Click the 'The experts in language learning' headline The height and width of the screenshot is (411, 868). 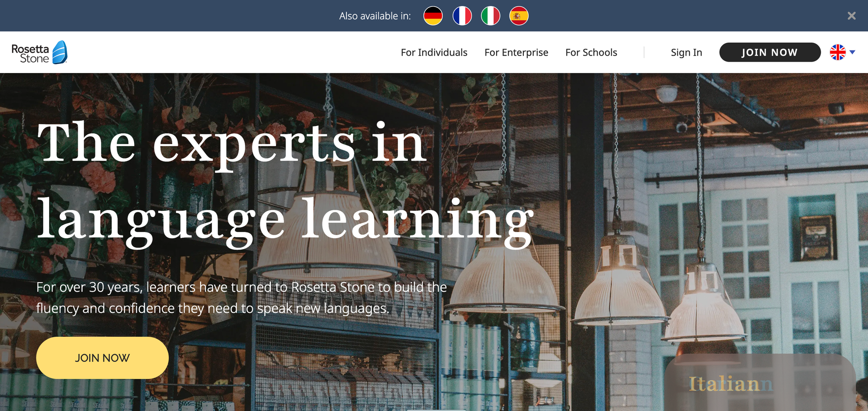pyautogui.click(x=285, y=185)
